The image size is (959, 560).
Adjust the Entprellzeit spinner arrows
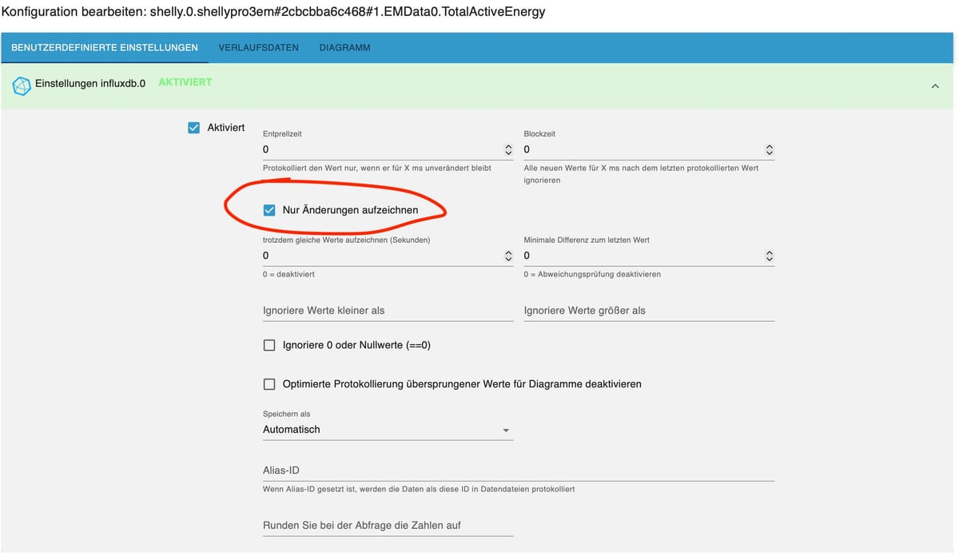(507, 149)
